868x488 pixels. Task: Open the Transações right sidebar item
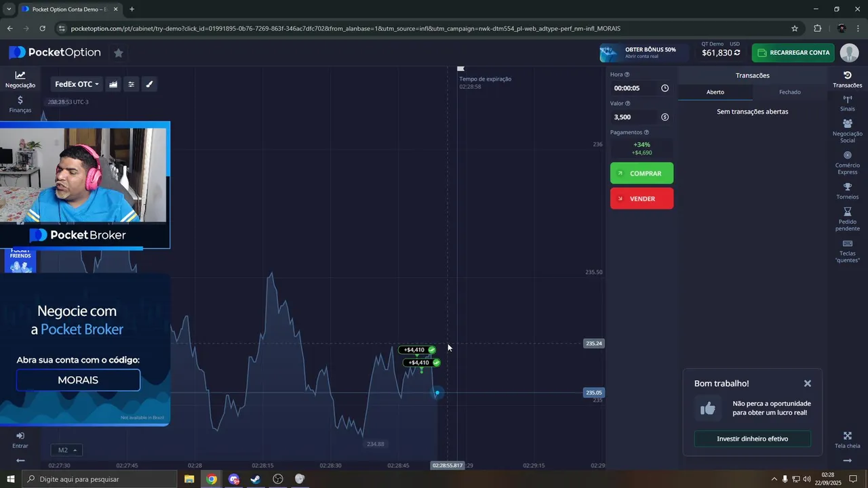click(x=847, y=79)
